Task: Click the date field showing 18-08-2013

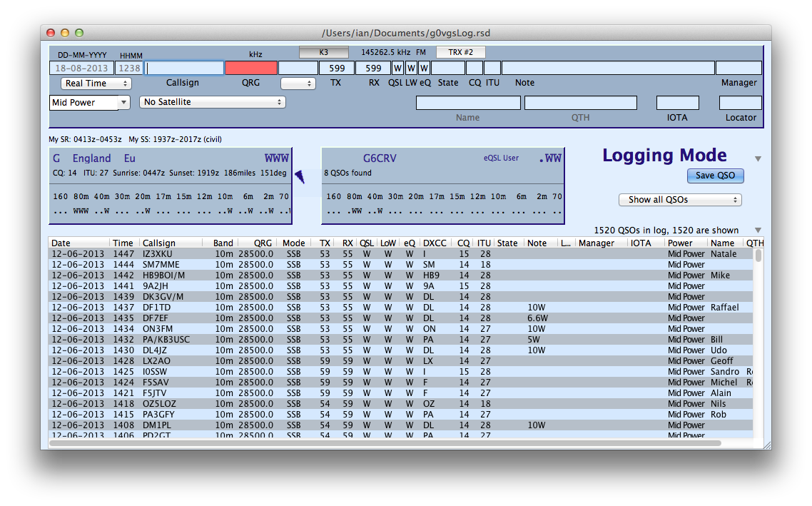Action: pyautogui.click(x=82, y=68)
